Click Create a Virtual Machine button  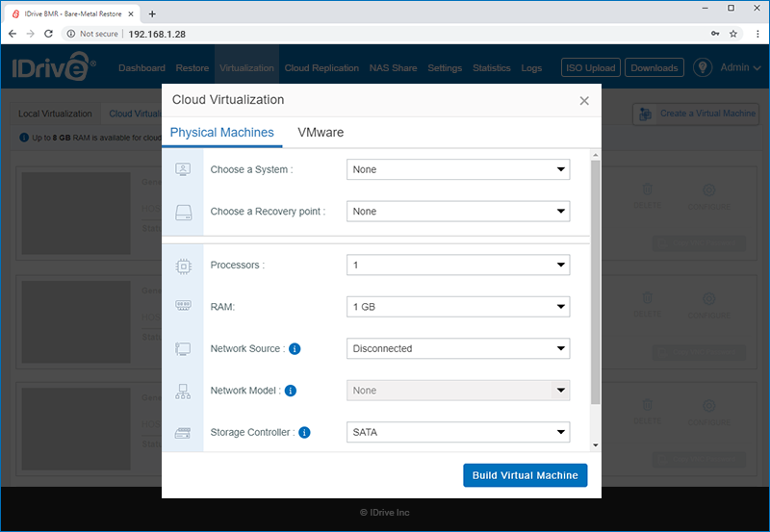coord(696,114)
